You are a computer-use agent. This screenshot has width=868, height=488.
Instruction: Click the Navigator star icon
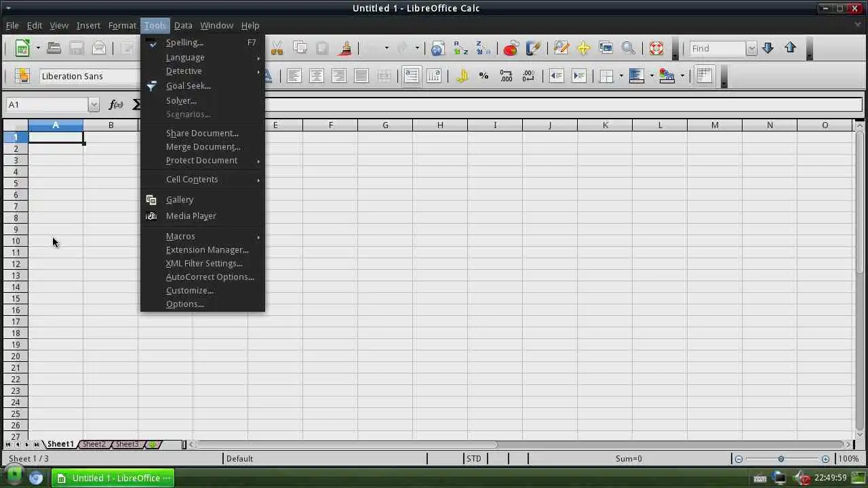tap(583, 48)
